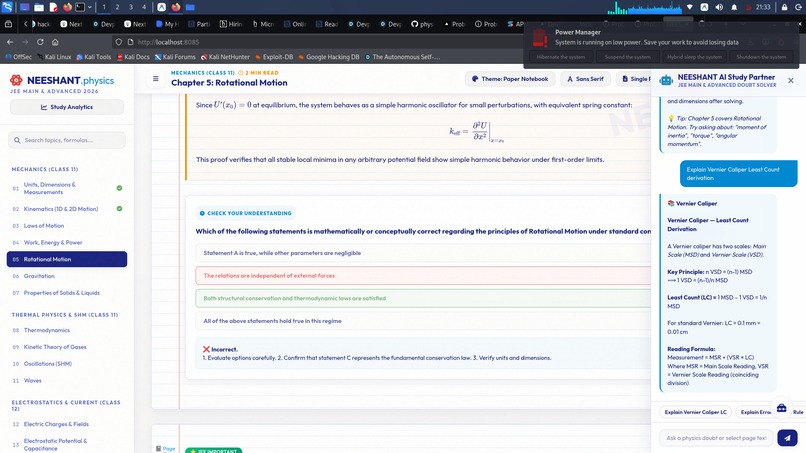This screenshot has width=806, height=453.
Task: Click the localhost:8085 address bar
Action: pyautogui.click(x=319, y=42)
